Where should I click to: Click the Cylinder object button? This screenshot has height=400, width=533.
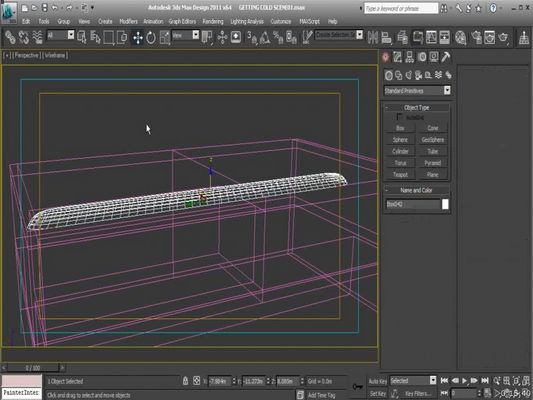tap(400, 151)
